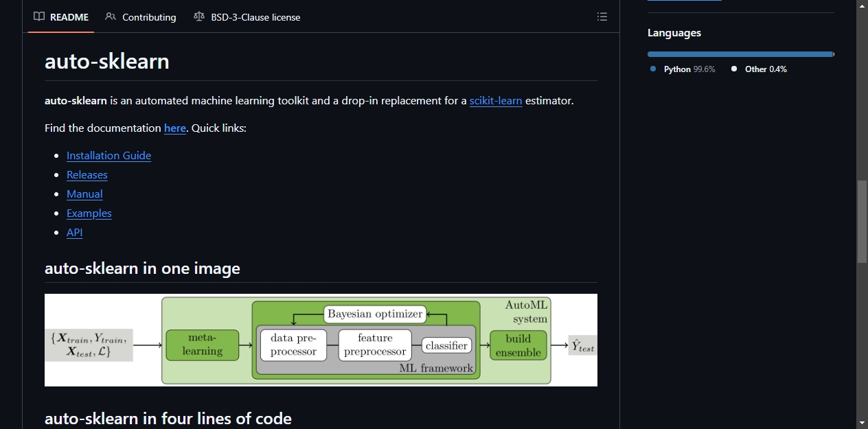Viewport: 868px width, 429px height.
Task: Click the license scale icon
Action: (x=199, y=17)
